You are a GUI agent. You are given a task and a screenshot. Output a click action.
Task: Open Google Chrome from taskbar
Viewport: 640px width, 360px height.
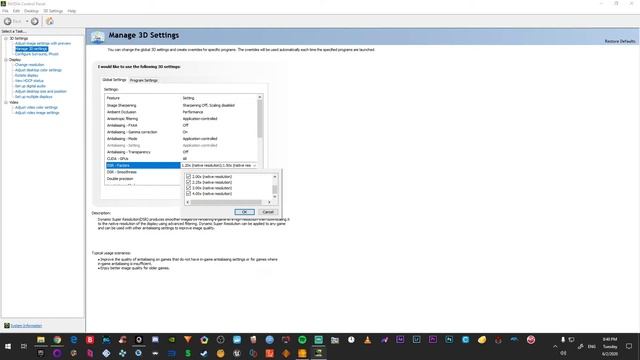click(57, 340)
